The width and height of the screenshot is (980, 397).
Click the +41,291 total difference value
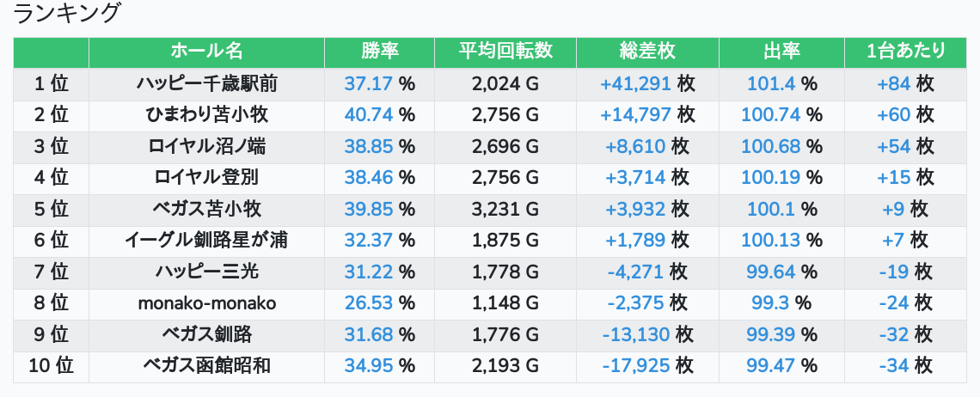[x=635, y=84]
